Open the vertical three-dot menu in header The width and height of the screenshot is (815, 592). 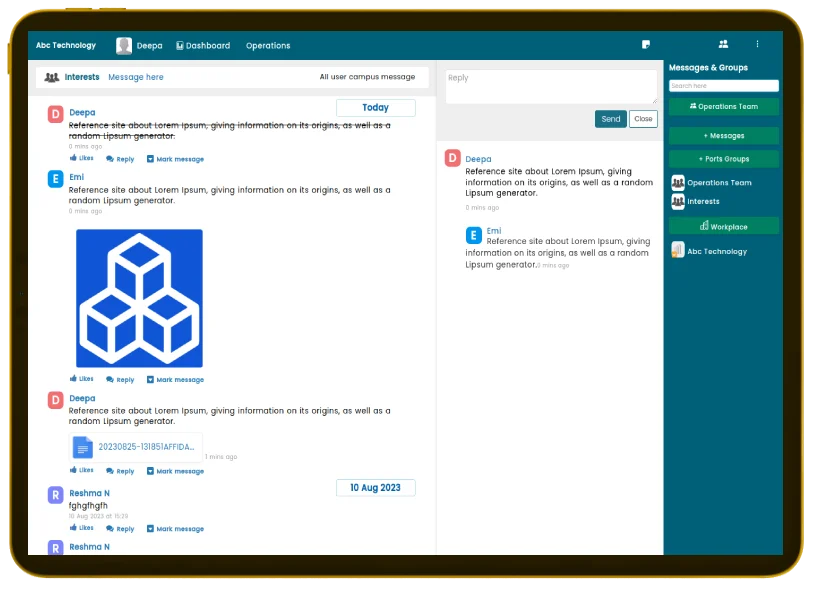pyautogui.click(x=757, y=44)
